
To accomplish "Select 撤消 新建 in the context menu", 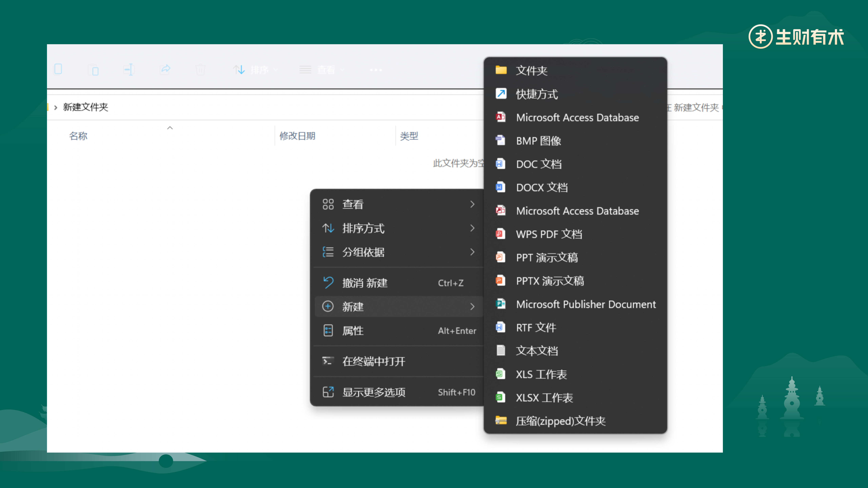I will pos(399,283).
